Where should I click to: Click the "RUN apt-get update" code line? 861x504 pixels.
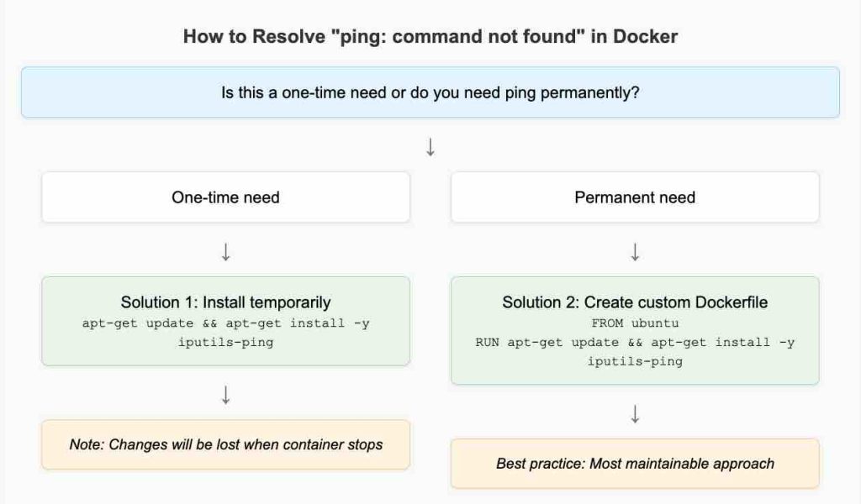pyautogui.click(x=635, y=342)
